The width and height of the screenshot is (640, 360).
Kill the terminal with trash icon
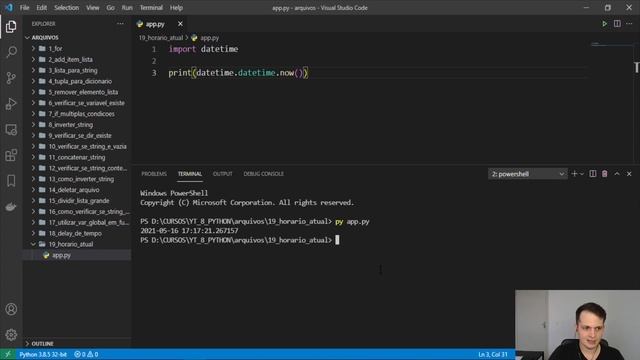click(604, 174)
